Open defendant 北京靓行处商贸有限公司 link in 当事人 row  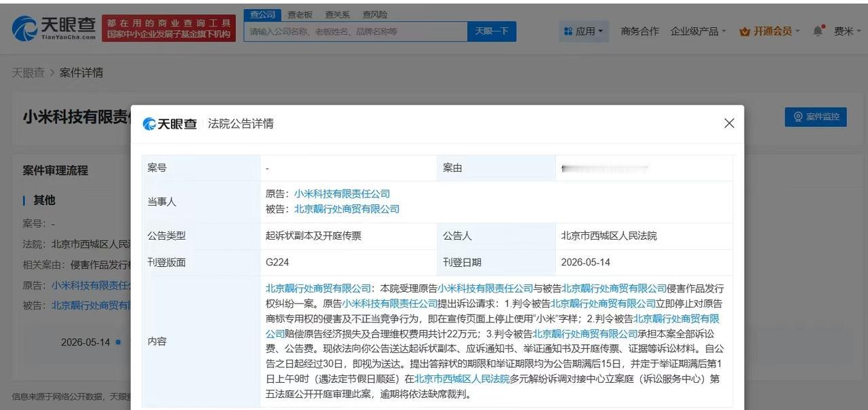[347, 209]
